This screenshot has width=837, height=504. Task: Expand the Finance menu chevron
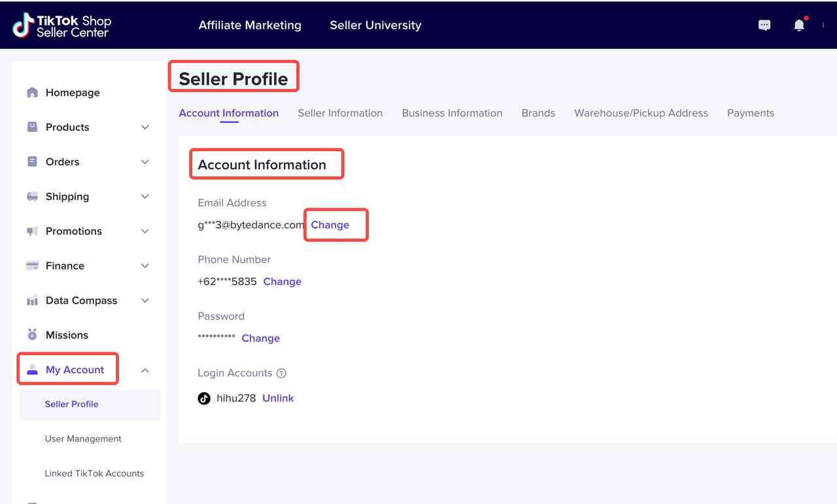click(145, 266)
